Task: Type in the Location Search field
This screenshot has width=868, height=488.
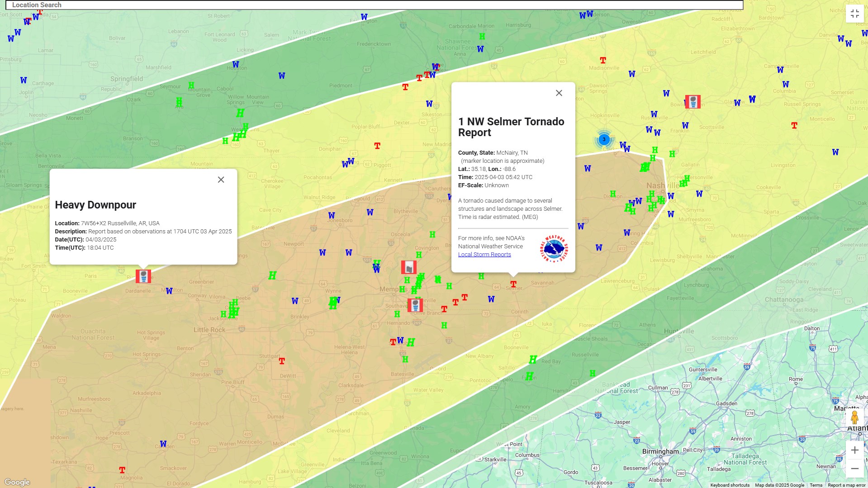Action: tap(181, 5)
